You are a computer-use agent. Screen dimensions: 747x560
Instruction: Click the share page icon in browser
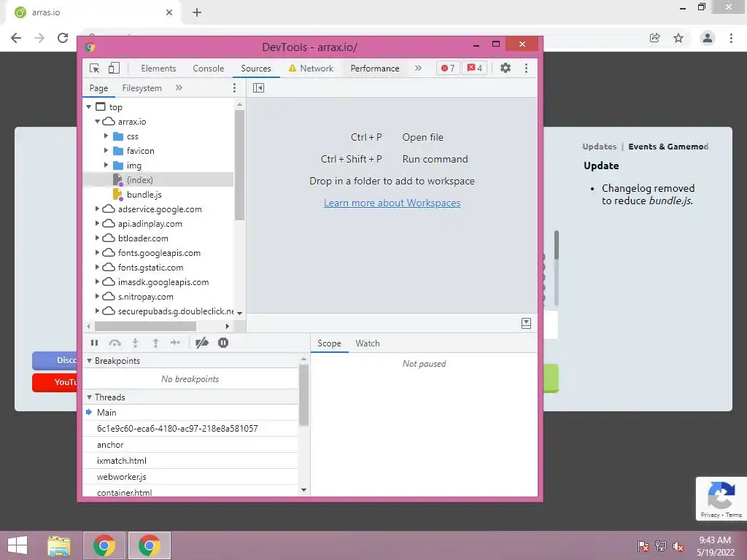[654, 38]
